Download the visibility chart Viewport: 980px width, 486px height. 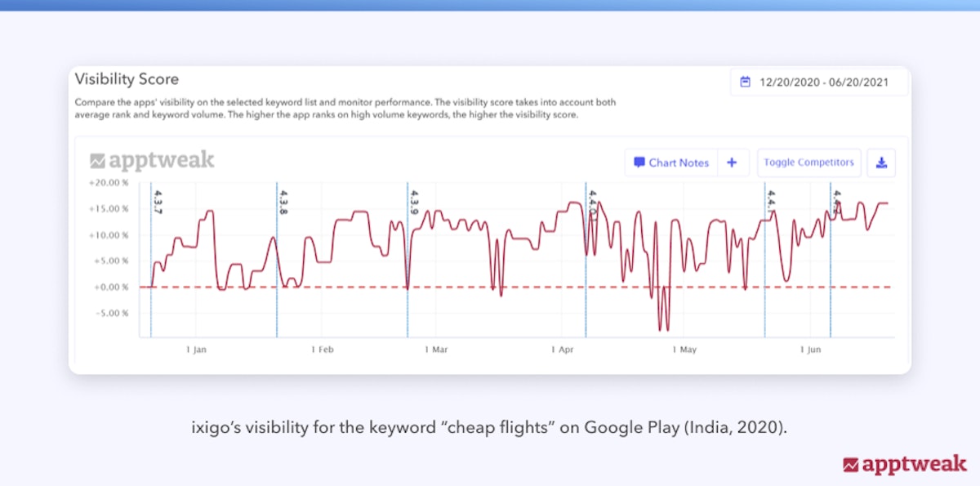881,163
